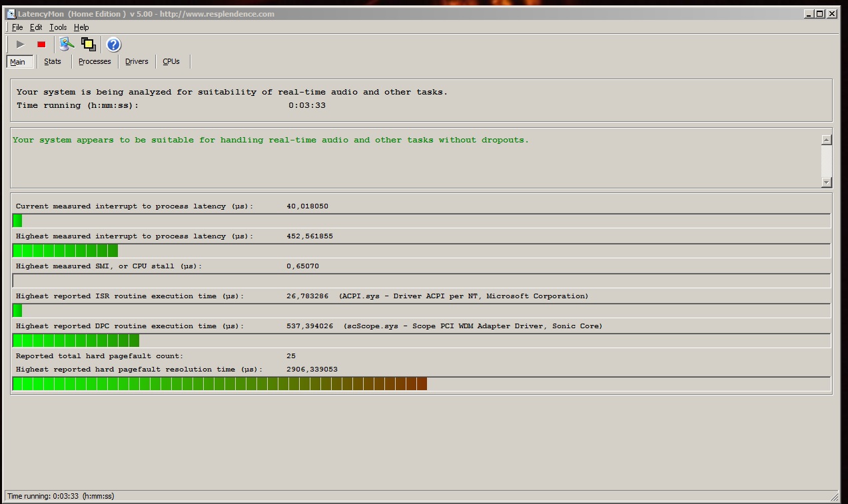Start monitoring with the play icon
The height and width of the screenshot is (504, 848).
click(x=21, y=45)
